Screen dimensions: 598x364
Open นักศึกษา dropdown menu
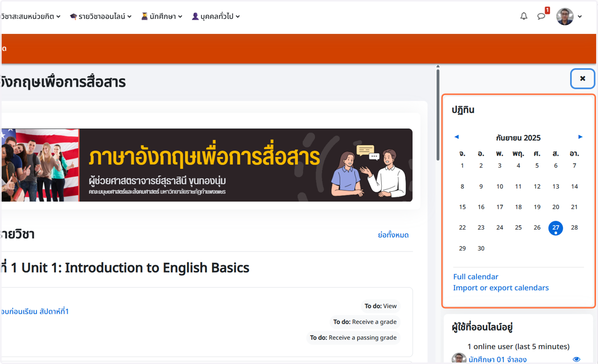pos(161,16)
